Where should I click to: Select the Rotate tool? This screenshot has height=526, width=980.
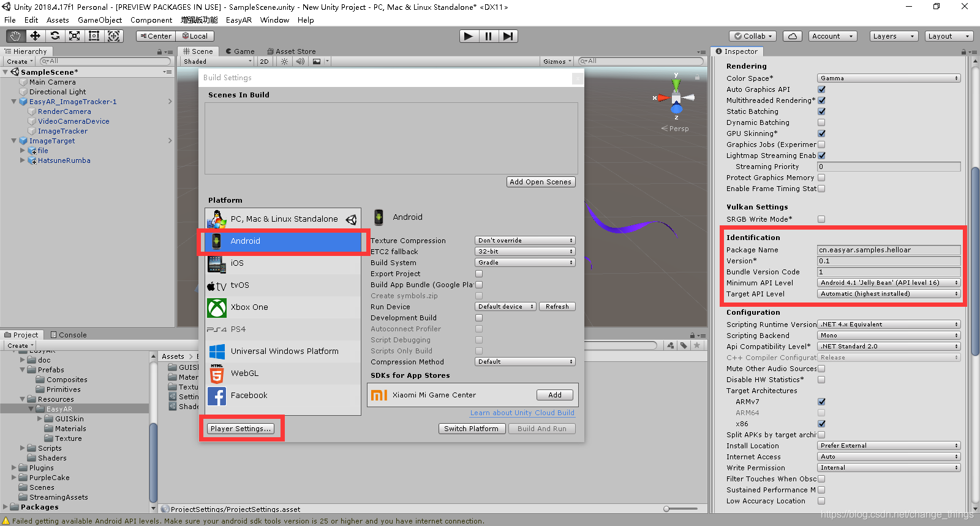click(55, 36)
